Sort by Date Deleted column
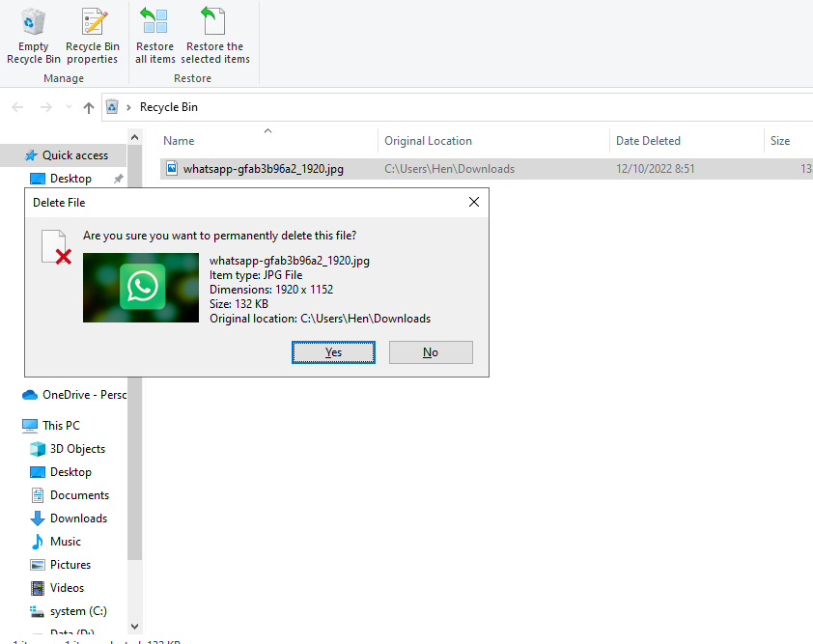 (648, 141)
